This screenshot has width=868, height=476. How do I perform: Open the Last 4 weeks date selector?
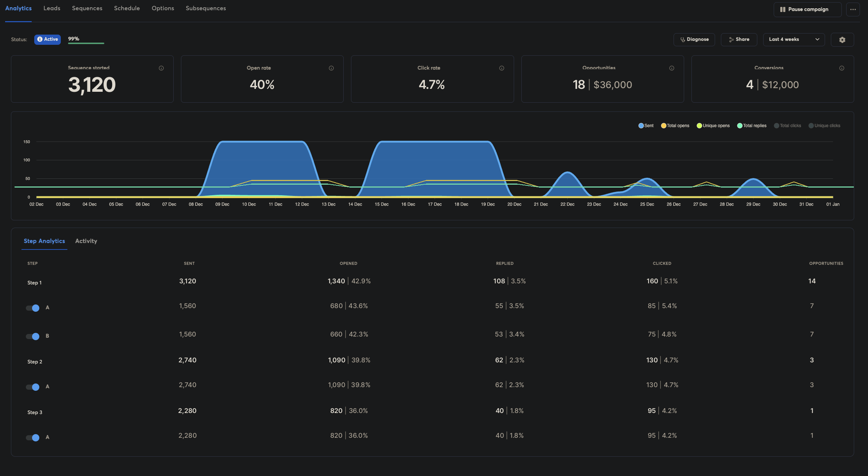794,39
